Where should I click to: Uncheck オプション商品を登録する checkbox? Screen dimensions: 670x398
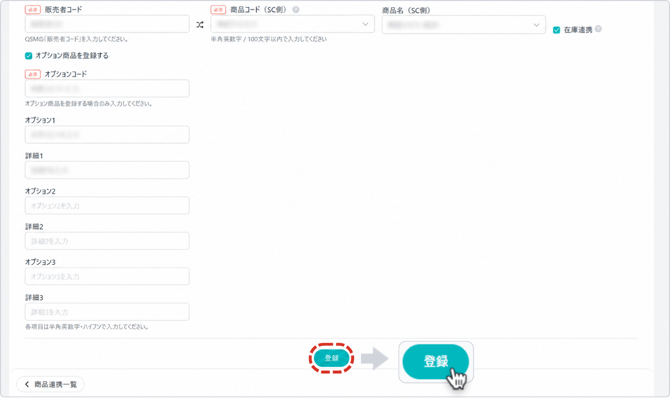point(29,56)
